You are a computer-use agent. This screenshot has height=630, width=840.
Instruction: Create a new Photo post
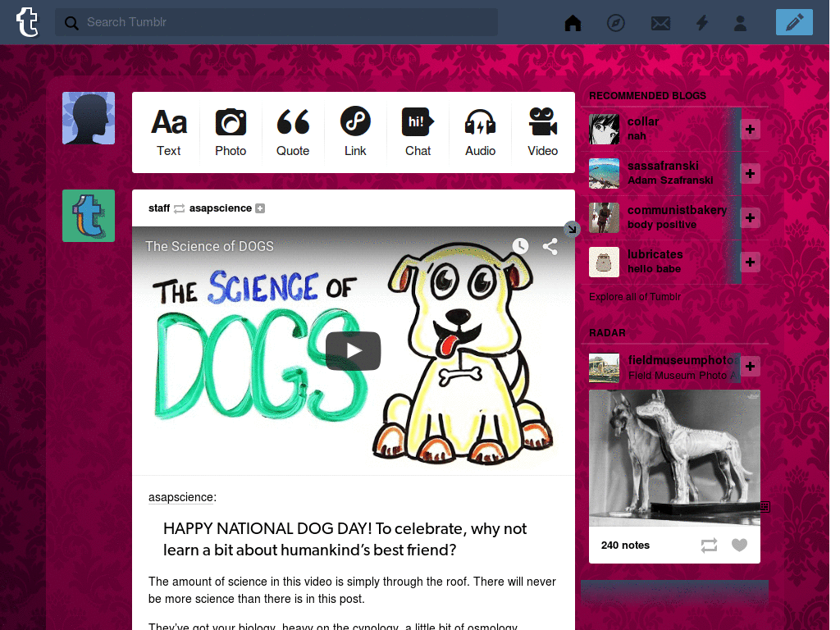tap(231, 132)
